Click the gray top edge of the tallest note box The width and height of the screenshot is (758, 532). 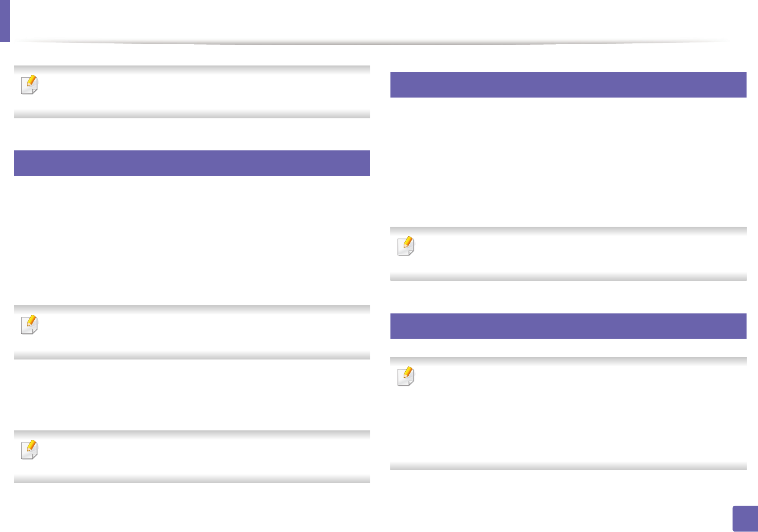(x=568, y=361)
